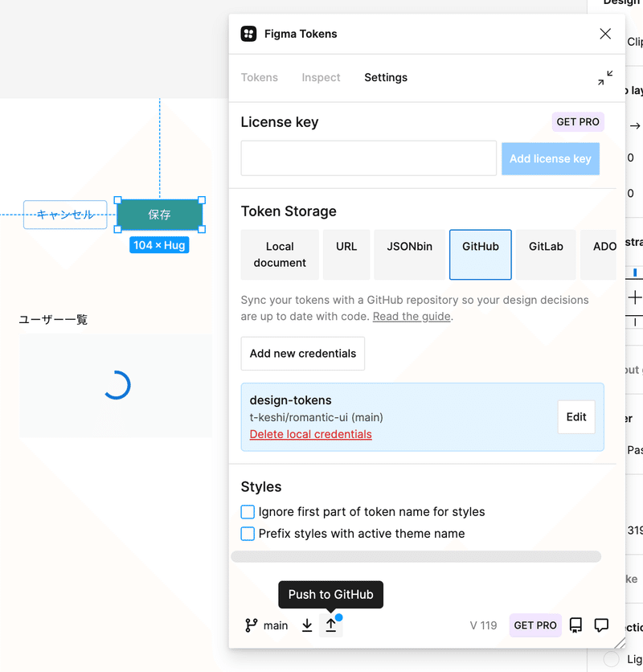
Task: Click the ユーザー一覧 frame label
Action: pyautogui.click(x=53, y=319)
